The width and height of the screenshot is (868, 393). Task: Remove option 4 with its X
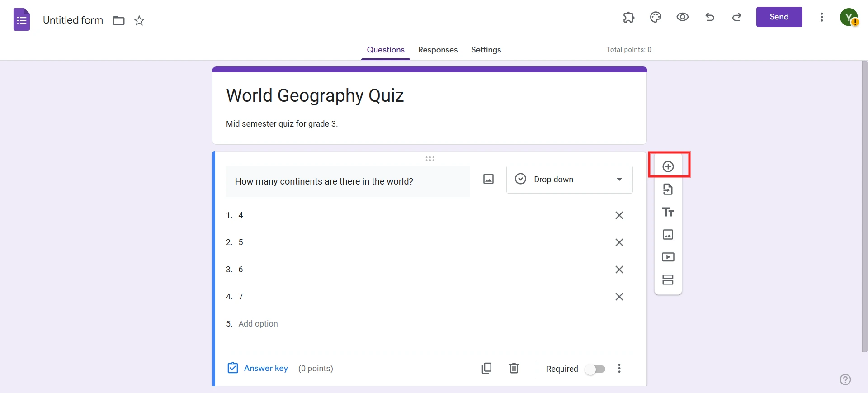pyautogui.click(x=619, y=215)
